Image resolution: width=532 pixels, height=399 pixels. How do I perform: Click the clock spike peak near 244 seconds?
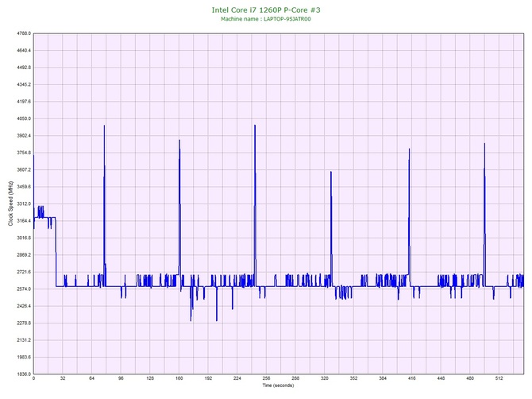255,126
